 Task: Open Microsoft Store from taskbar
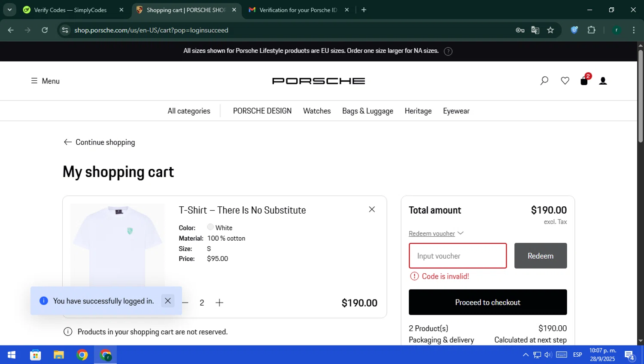coord(35,355)
